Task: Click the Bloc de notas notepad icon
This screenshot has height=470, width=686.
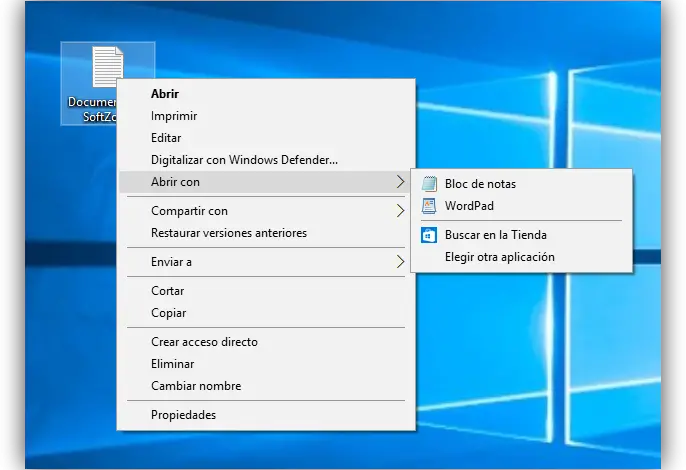Action: pos(429,184)
